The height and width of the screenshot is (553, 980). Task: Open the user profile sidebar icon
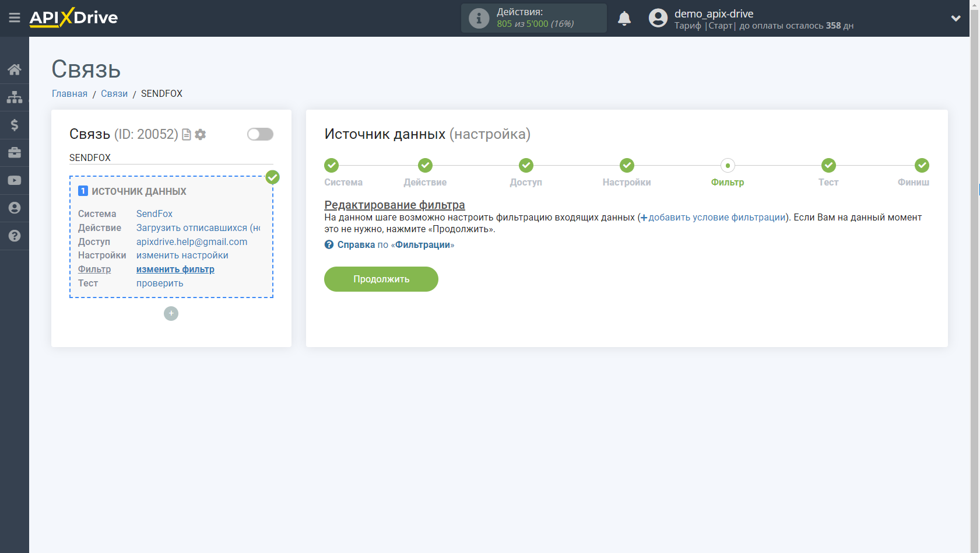pyautogui.click(x=15, y=208)
